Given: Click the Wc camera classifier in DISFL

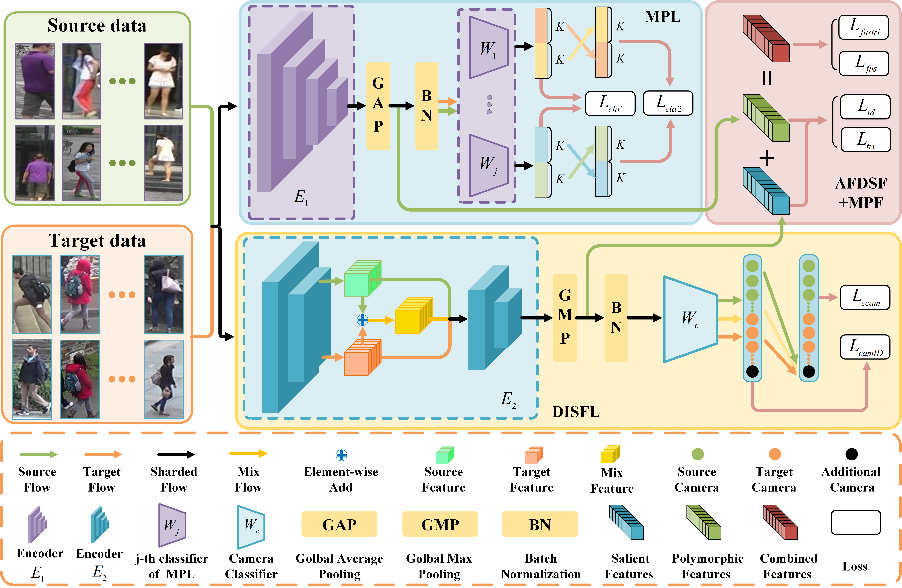Looking at the screenshot, I should click(690, 319).
